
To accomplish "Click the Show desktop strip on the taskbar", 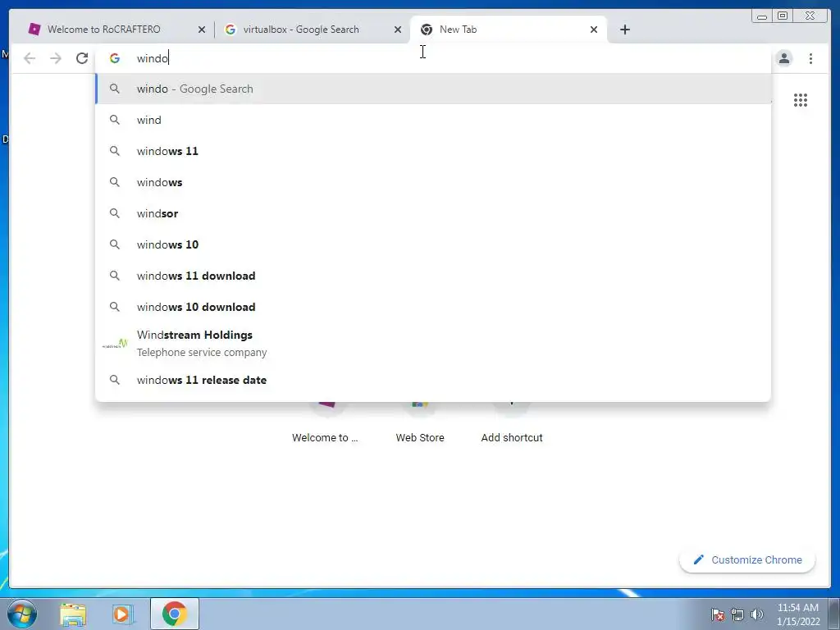I will pyautogui.click(x=834, y=614).
